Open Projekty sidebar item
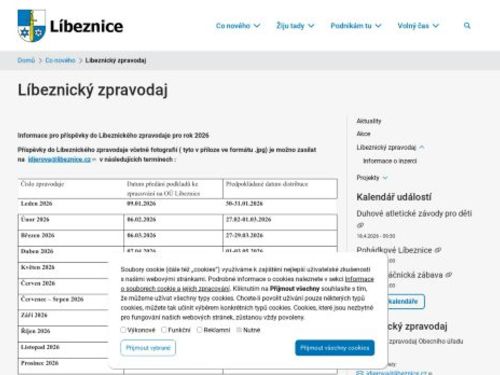This screenshot has height=375, width=500. point(368,178)
